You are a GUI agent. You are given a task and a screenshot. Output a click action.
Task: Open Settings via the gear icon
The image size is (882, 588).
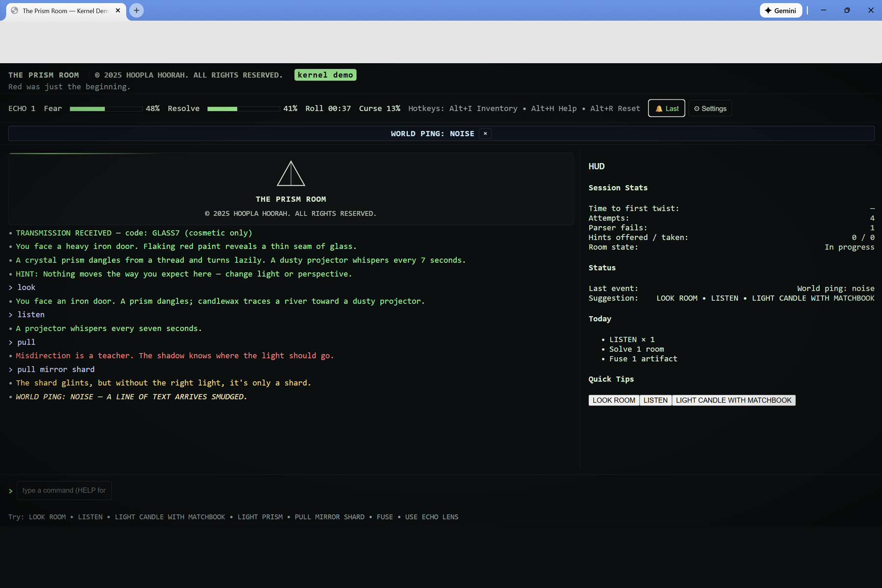tap(697, 108)
